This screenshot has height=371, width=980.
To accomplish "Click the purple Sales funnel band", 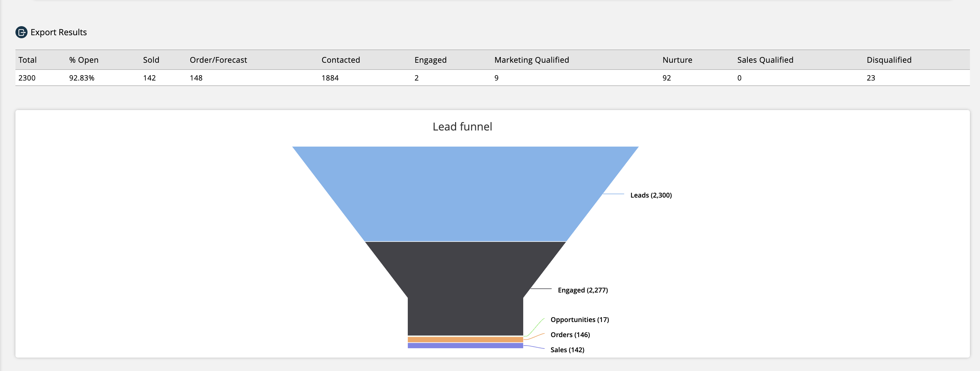I will 465,346.
